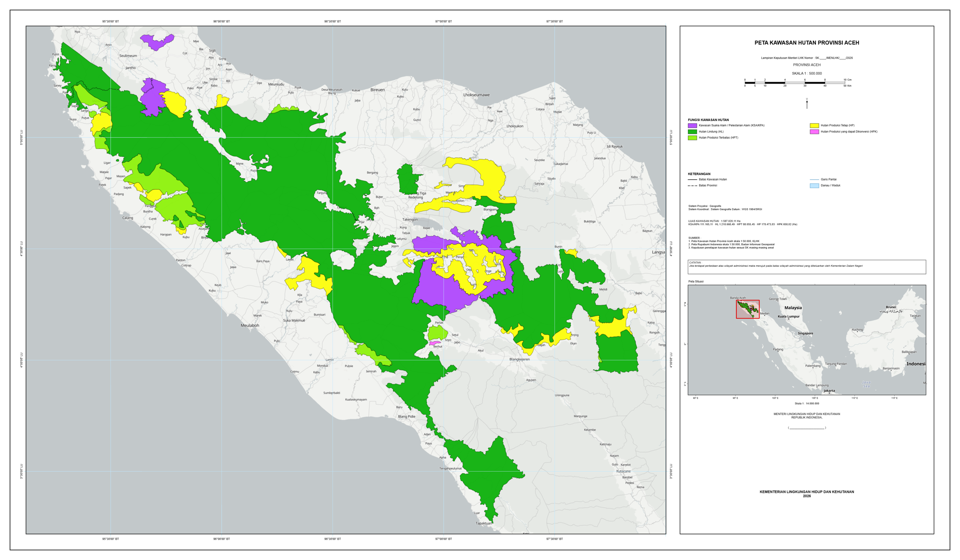This screenshot has width=960, height=560.
Task: Select the yellow Hutan Produksi Tetap swatch
Action: click(x=814, y=126)
